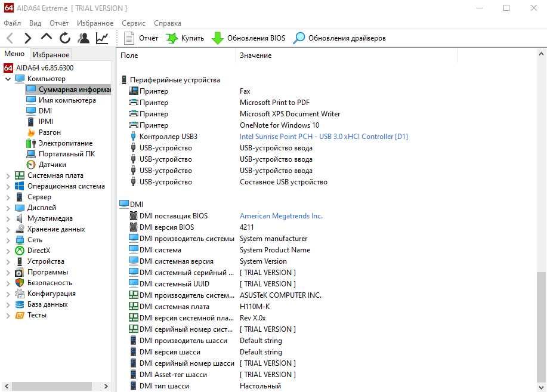Click the sidebar horizontal scrollbar right arrow

[106, 386]
